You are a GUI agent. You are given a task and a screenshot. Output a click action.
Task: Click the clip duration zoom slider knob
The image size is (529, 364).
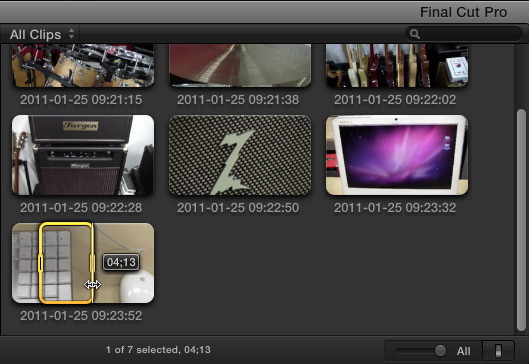tap(440, 351)
